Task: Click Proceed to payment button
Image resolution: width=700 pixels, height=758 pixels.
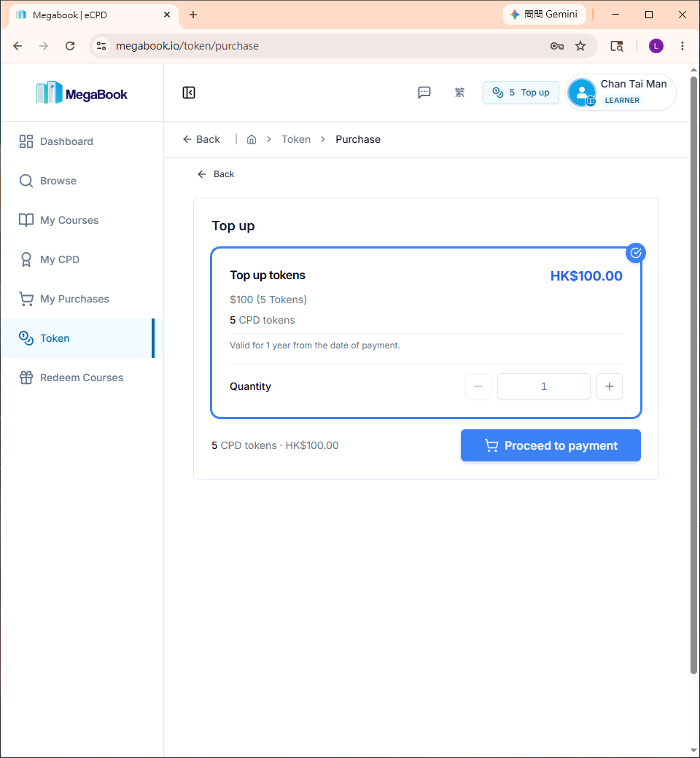Action: pos(551,445)
